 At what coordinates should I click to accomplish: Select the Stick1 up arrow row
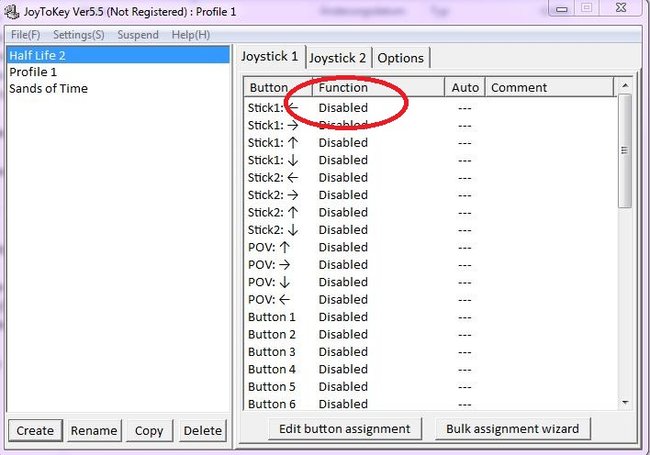[x=430, y=143]
